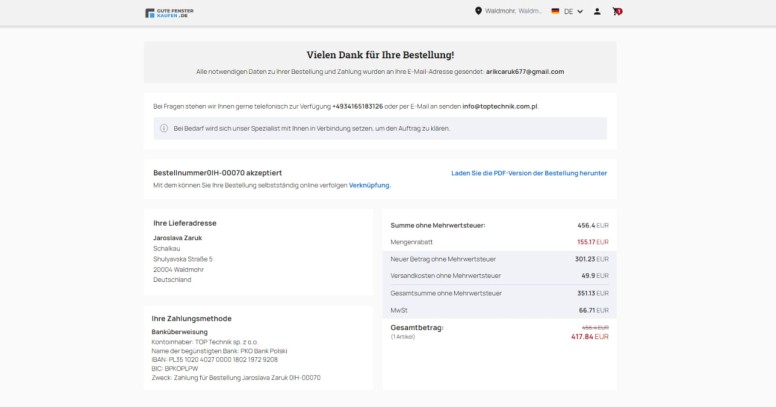Download the PDF version of the order
Viewport: 776px width, 407px height.
point(529,173)
